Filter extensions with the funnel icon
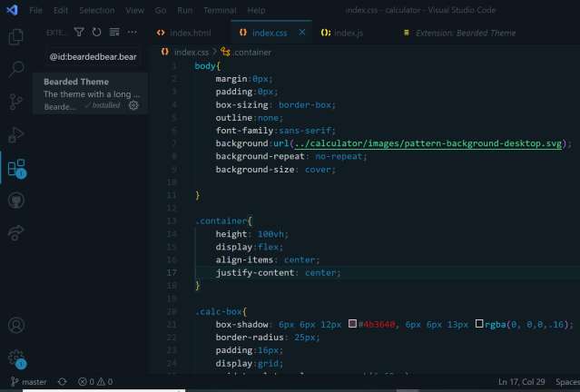The height and width of the screenshot is (392, 580). [x=79, y=32]
